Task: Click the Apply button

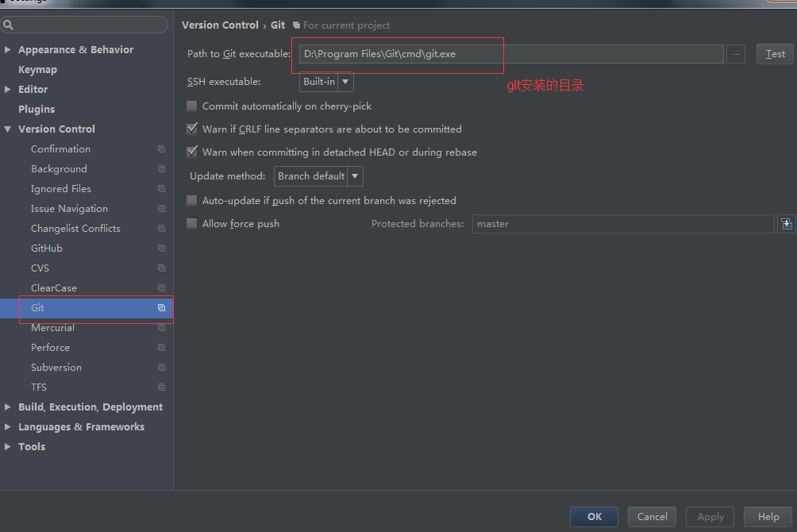Action: (710, 517)
